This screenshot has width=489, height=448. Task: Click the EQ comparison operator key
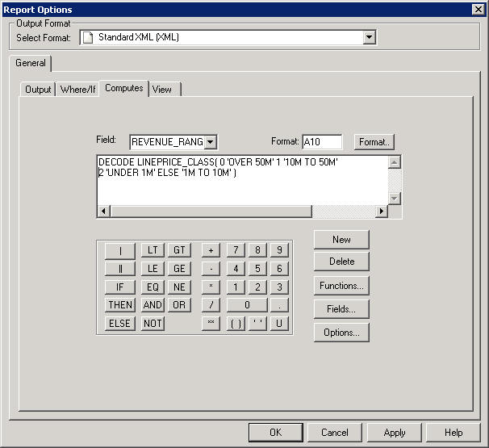click(153, 287)
